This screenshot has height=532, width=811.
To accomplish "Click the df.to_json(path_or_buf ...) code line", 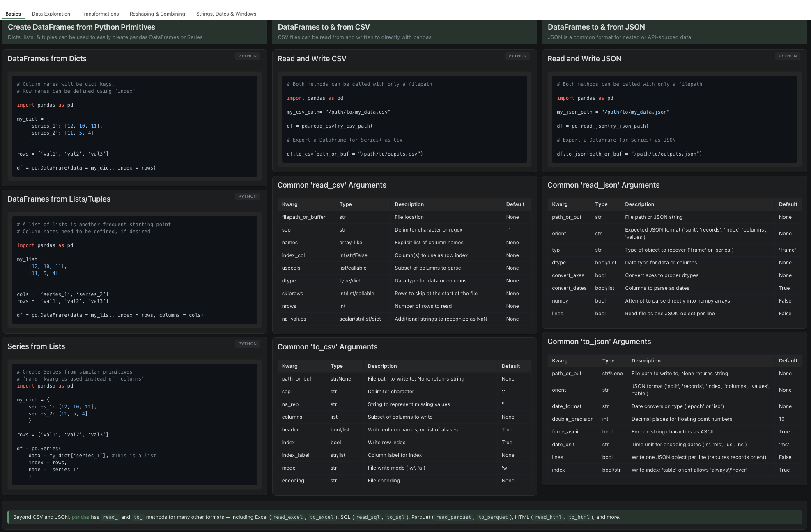I will 630,154.
